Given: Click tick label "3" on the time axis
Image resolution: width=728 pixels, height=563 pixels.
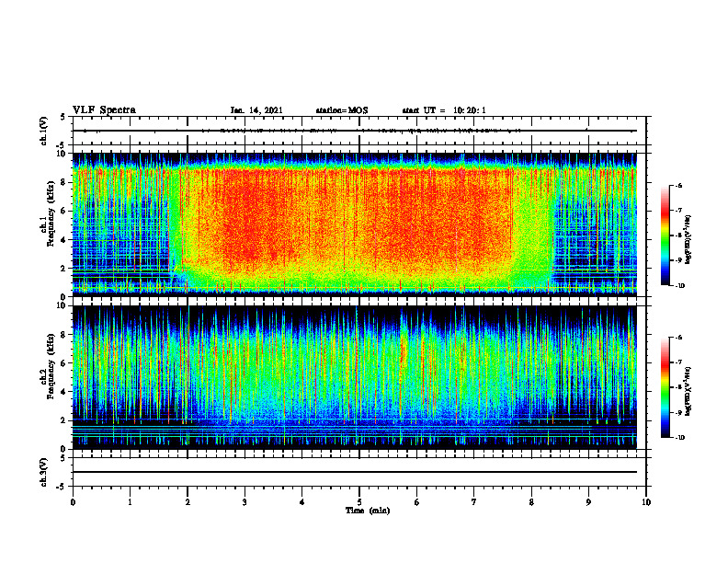Looking at the screenshot, I should [245, 502].
